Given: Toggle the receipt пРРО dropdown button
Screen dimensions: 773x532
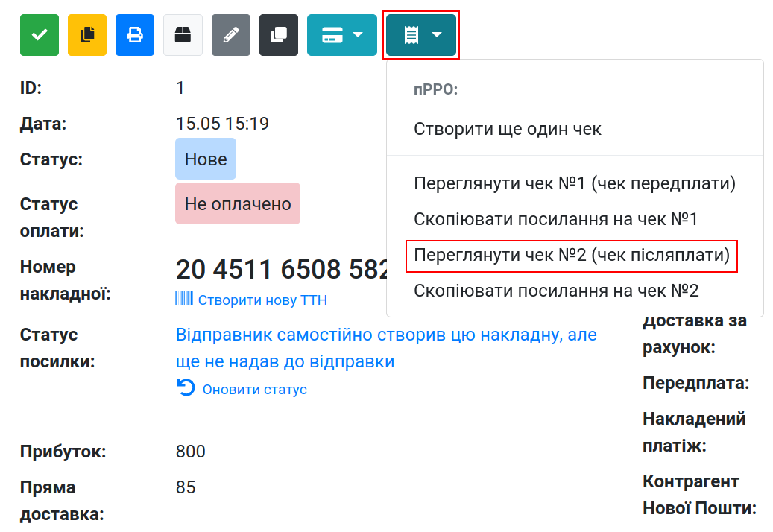Looking at the screenshot, I should pos(421,35).
